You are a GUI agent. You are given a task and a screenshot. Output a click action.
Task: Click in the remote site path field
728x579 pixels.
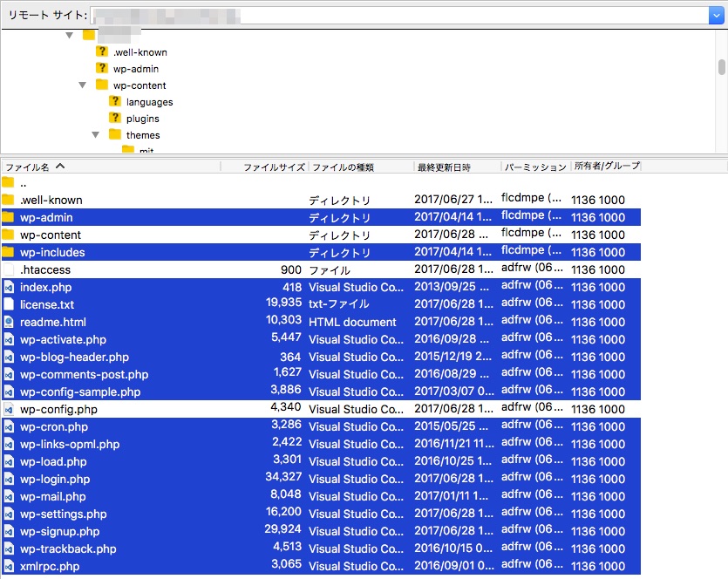[392, 15]
